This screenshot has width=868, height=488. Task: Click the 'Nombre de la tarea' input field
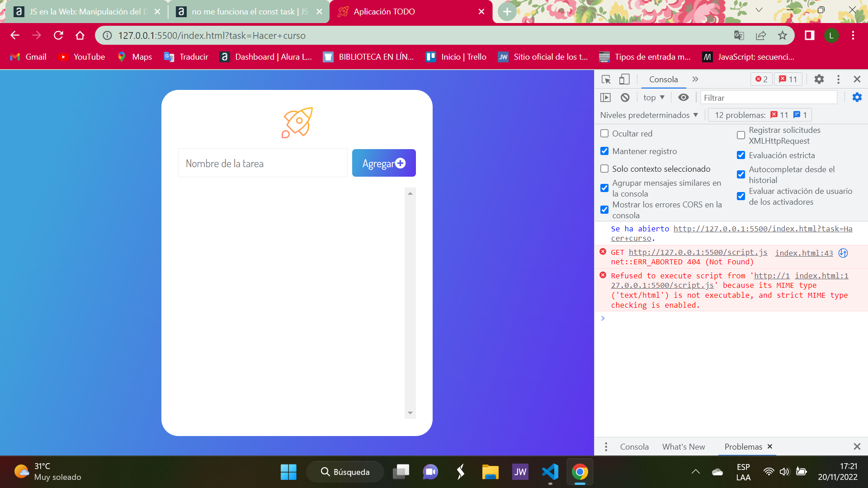coord(263,163)
